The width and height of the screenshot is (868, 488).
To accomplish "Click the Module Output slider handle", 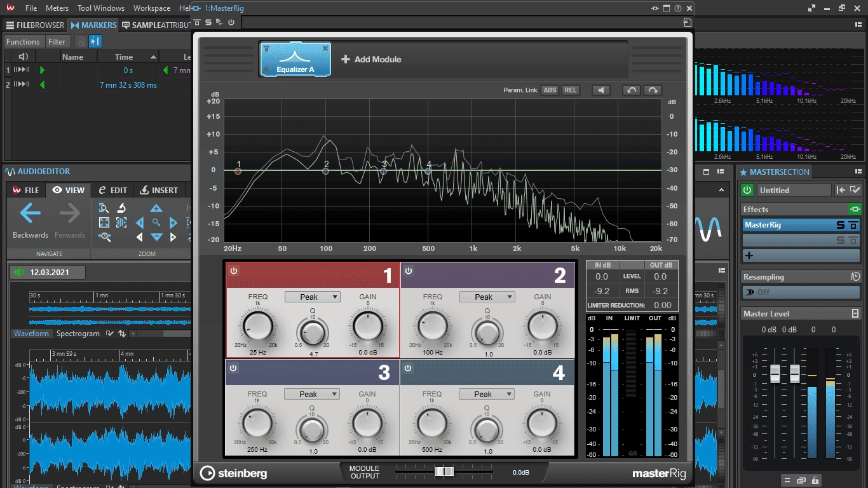I will 445,471.
